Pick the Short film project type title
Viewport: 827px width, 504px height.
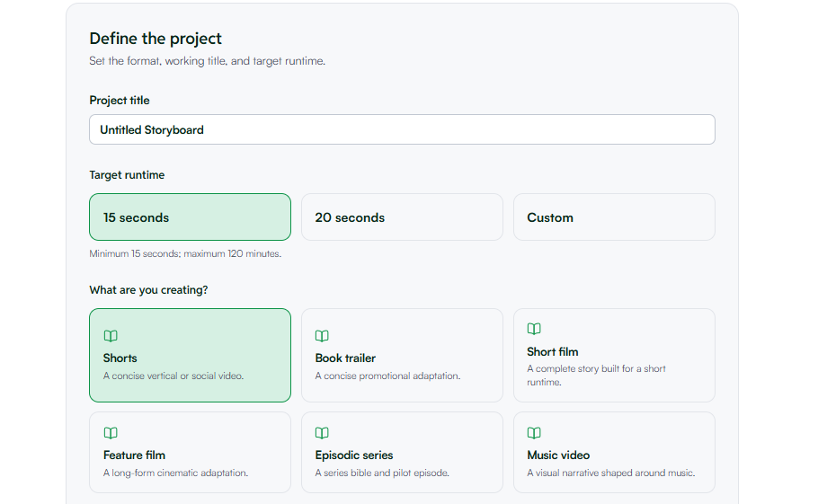552,351
